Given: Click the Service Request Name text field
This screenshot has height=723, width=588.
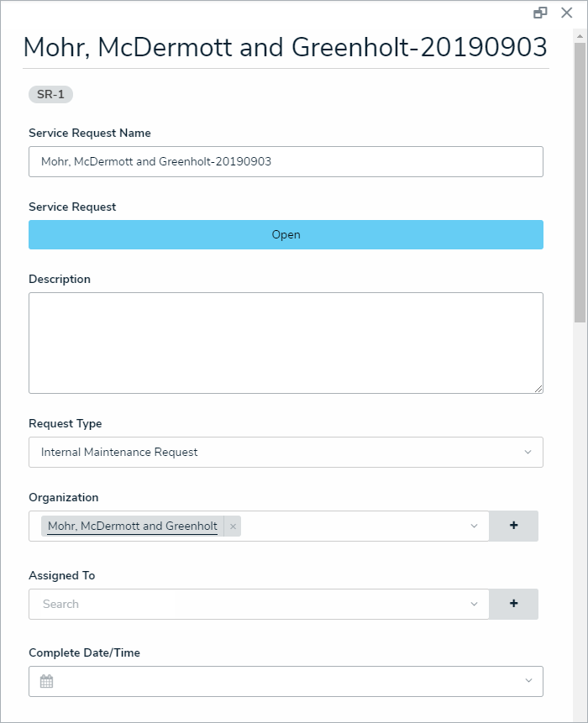Looking at the screenshot, I should click(286, 162).
